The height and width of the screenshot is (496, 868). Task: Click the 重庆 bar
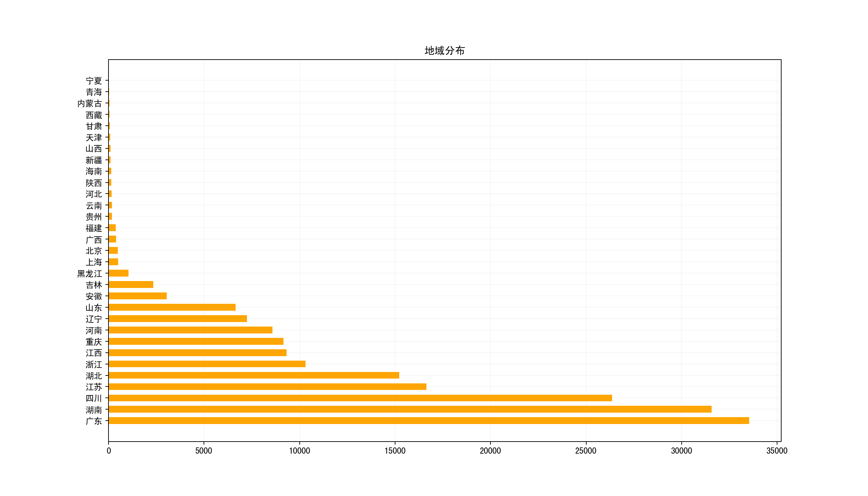point(196,341)
